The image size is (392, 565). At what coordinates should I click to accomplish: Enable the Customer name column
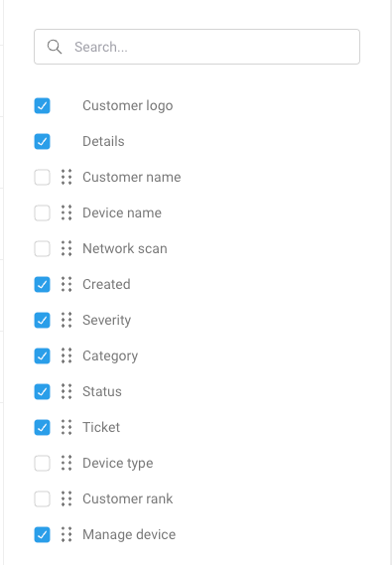(x=42, y=177)
